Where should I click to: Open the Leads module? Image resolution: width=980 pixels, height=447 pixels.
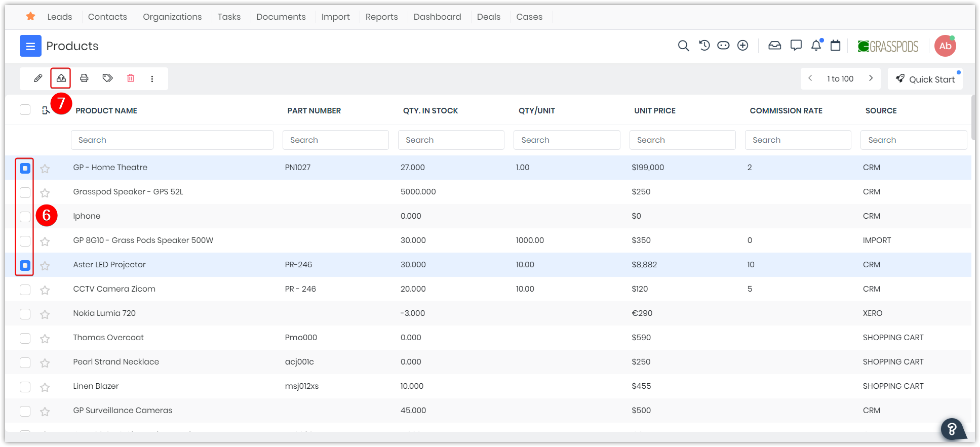coord(60,17)
